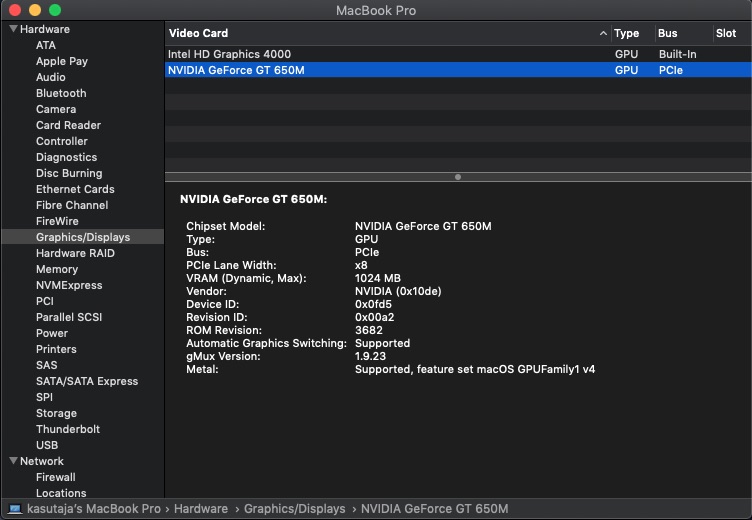Click the Revision ID value 0x00a2
This screenshot has height=520, width=752.
coord(375,317)
